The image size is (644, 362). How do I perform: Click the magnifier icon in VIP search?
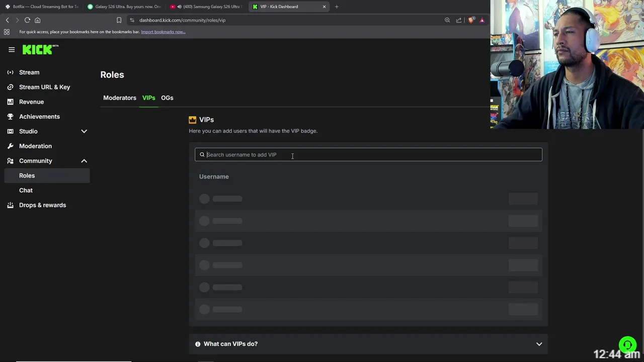coord(202,155)
